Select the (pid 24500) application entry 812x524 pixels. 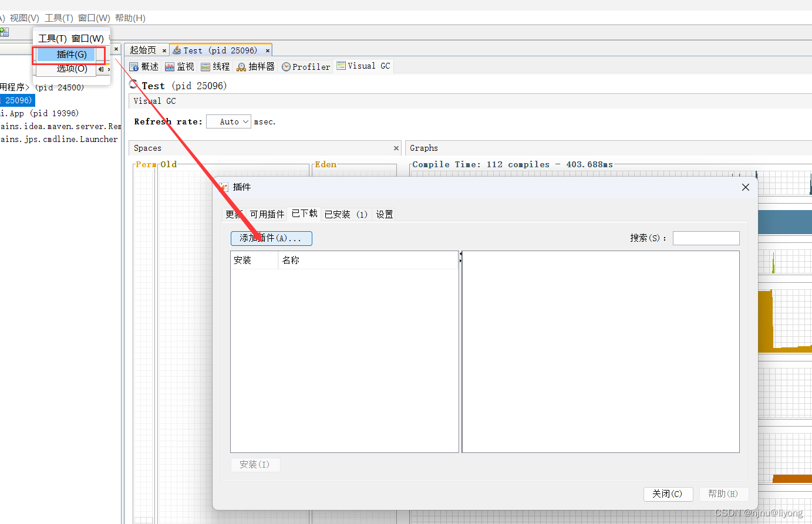(x=42, y=87)
